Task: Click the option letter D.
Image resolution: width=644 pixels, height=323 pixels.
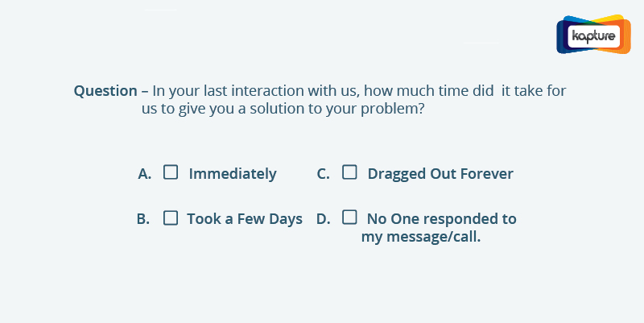Action: point(324,219)
